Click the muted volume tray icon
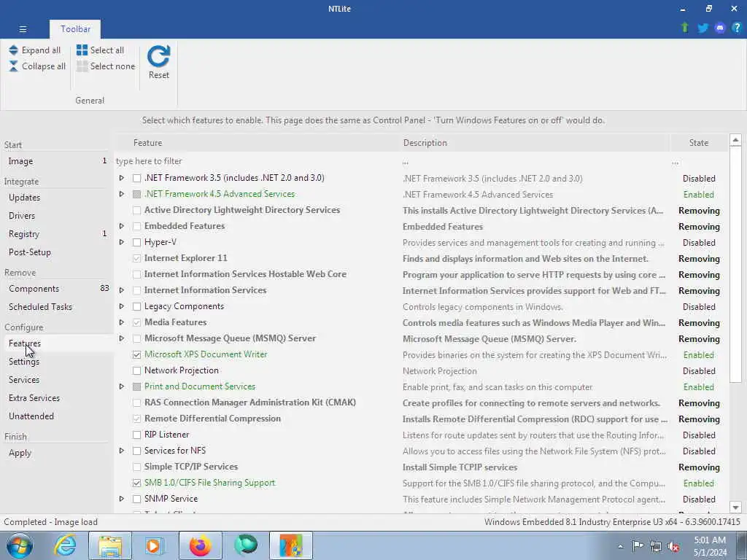This screenshot has height=560, width=747. click(x=673, y=547)
